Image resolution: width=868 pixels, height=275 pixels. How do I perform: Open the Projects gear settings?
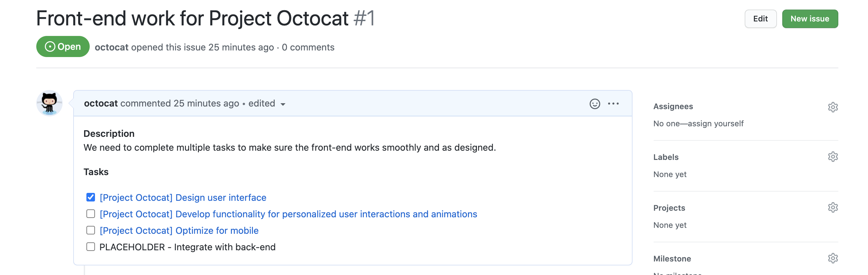pos(832,207)
